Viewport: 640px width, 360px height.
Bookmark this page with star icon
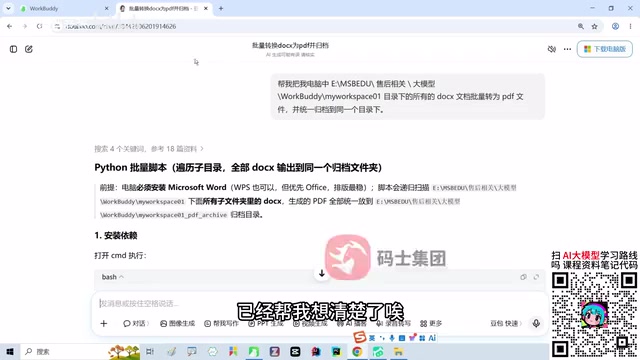tap(594, 26)
